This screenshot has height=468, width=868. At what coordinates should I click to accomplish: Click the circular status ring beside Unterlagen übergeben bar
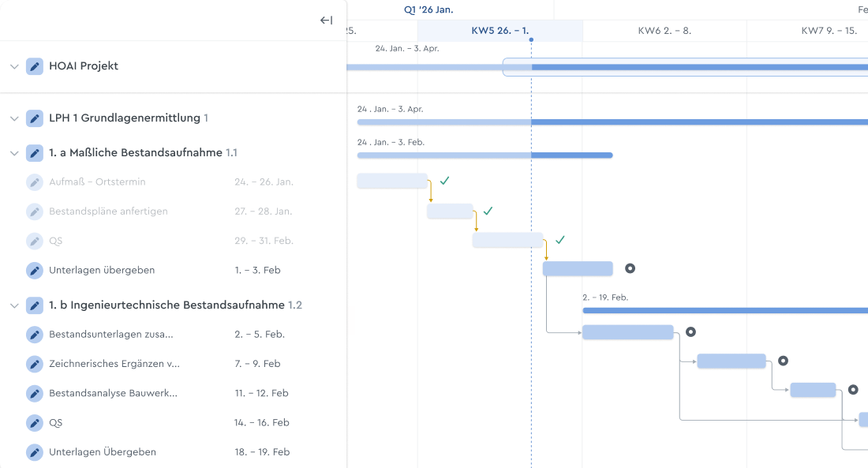coord(630,268)
